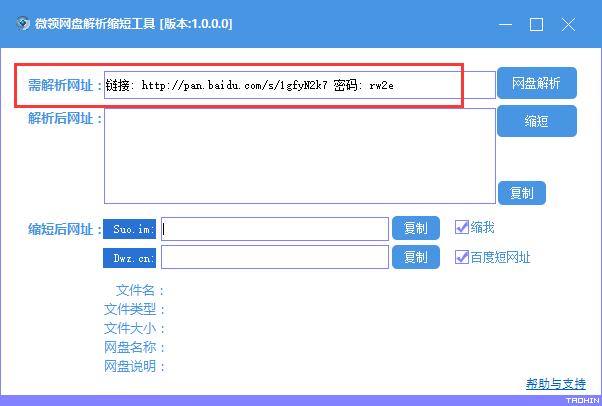Toggle the 百度短网址 checkbox
Image resolution: width=602 pixels, height=406 pixels.
pyautogui.click(x=461, y=257)
